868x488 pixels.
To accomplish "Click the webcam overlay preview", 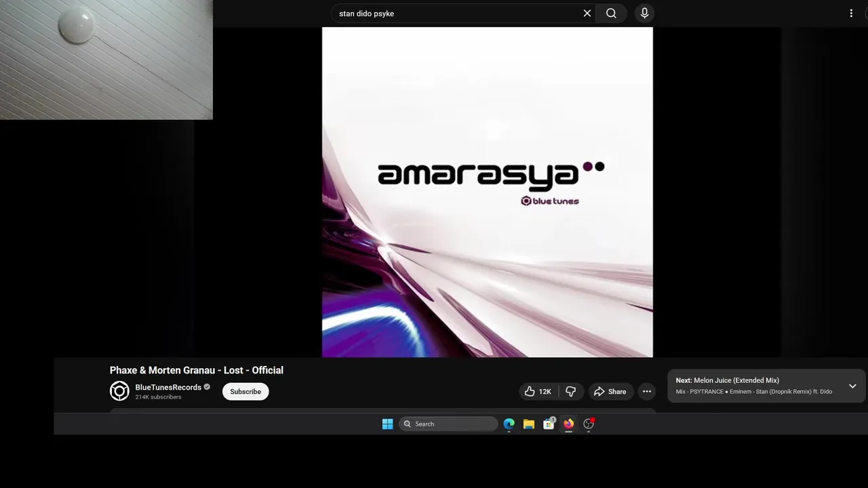I will (106, 60).
